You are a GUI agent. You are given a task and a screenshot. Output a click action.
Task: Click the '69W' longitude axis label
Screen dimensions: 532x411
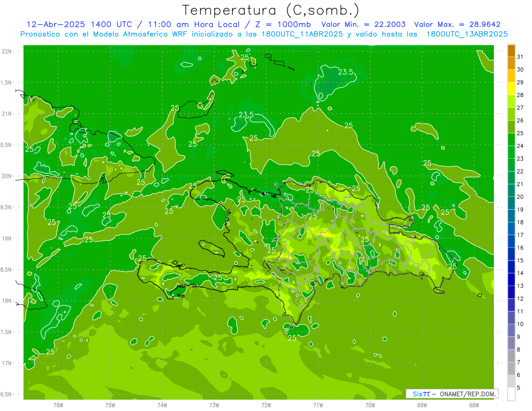click(422, 405)
